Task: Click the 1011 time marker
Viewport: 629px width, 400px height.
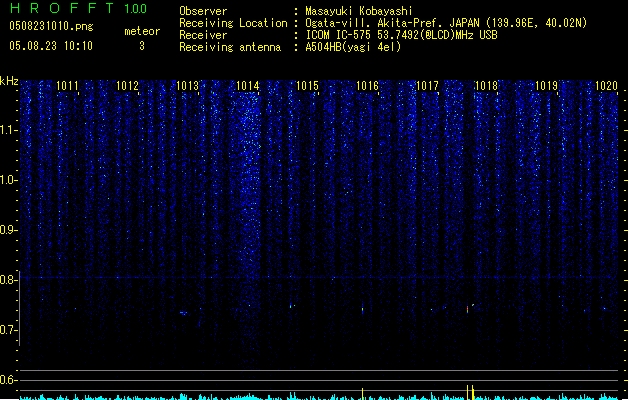Action: [x=67, y=86]
